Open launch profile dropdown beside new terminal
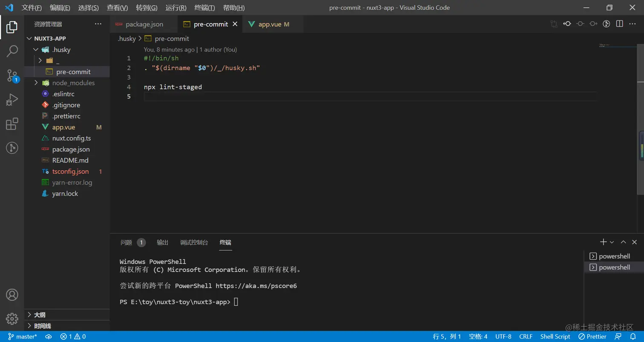 tap(612, 242)
